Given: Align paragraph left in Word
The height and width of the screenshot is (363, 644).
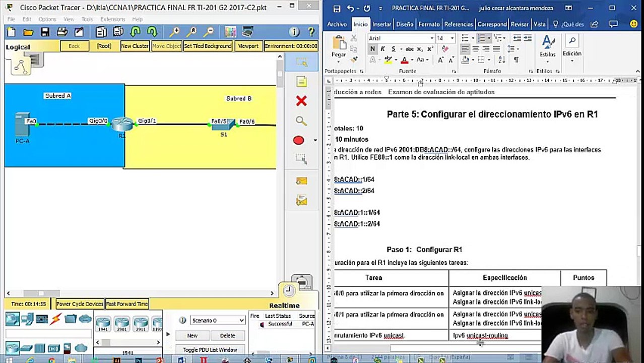Looking at the screenshot, I should tap(465, 49).
